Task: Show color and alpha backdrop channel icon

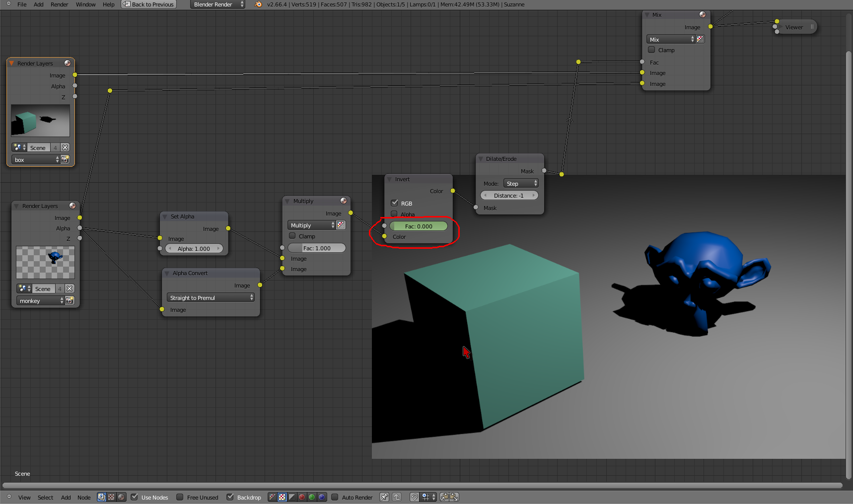Action: tap(273, 497)
